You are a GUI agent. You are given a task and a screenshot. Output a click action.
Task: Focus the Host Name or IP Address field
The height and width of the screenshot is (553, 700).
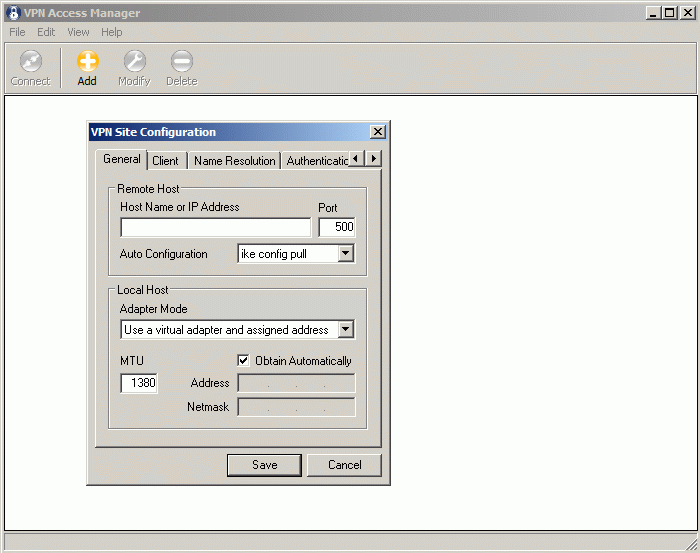pos(216,227)
